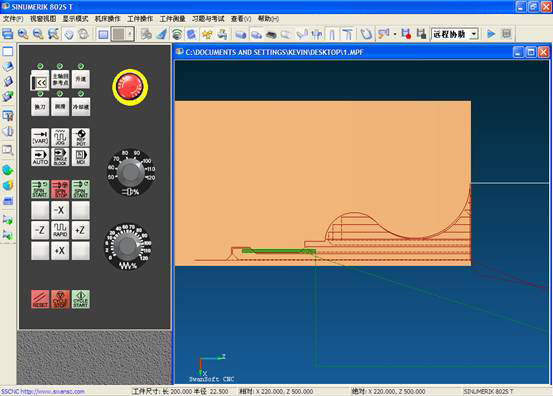Toggle the 冷却液 coolant key

(x=80, y=106)
